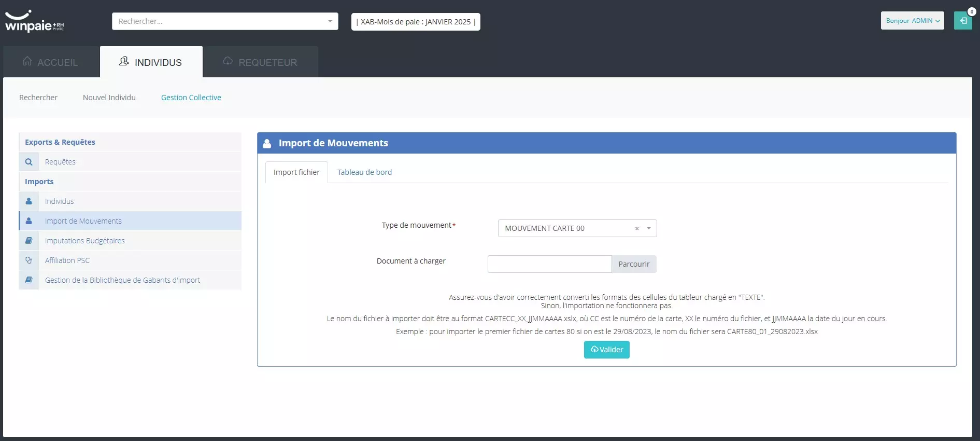
Task: Open the Nouvel Individu submenu item
Action: coord(109,98)
